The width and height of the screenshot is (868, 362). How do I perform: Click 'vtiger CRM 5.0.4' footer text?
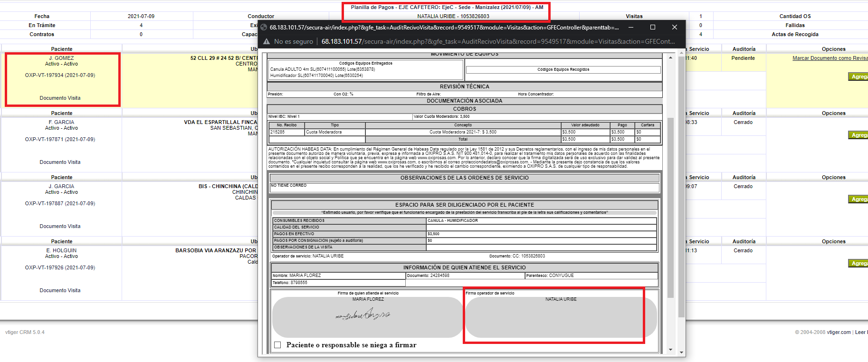pyautogui.click(x=25, y=332)
